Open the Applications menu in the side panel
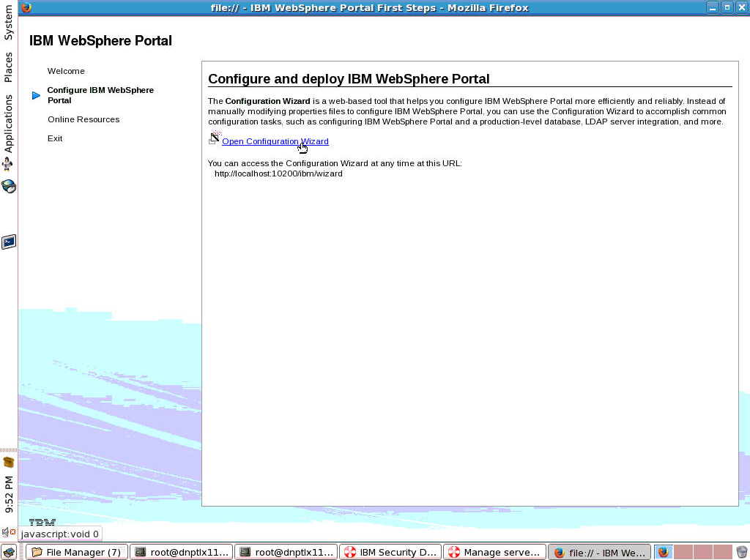 [x=8, y=124]
